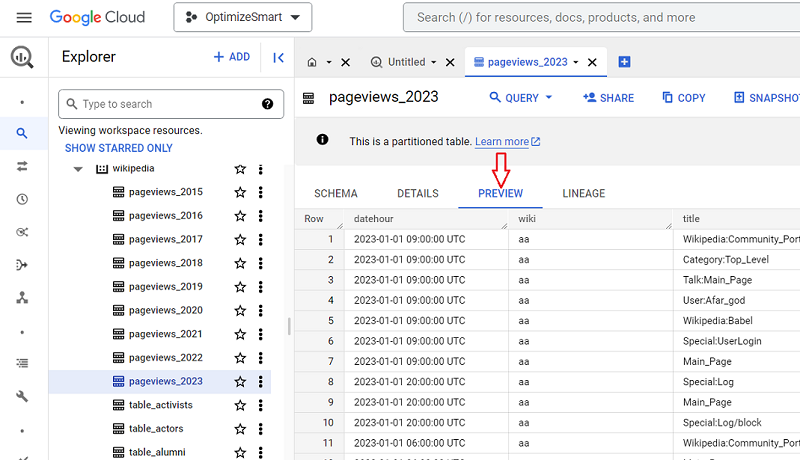This screenshot has width=800, height=460.
Task: Click the COPY button
Action: click(x=684, y=97)
